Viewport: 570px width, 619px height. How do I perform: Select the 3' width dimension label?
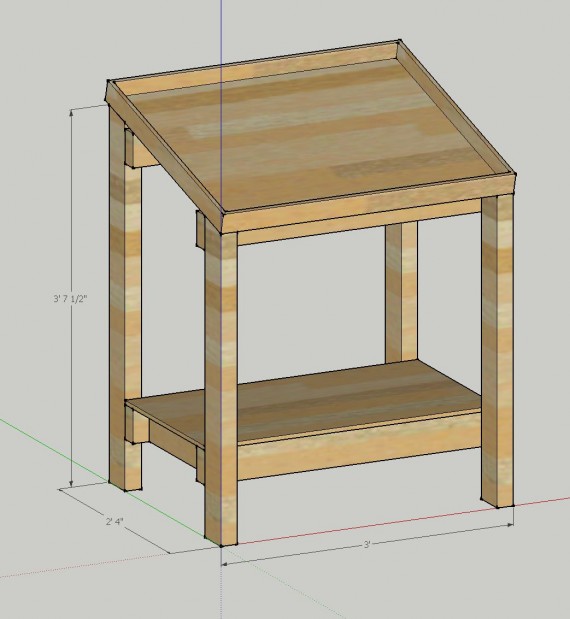click(367, 545)
